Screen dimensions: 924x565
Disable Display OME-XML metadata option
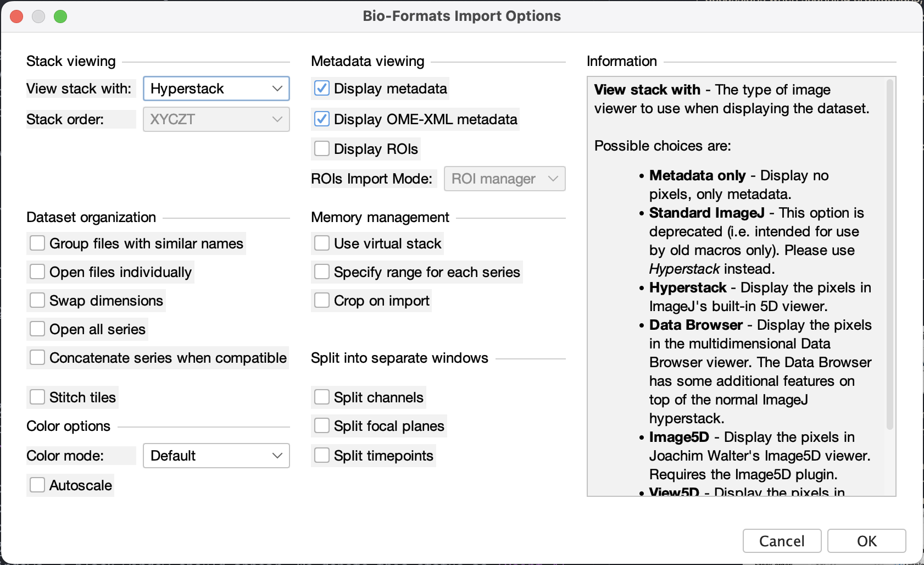click(x=322, y=119)
